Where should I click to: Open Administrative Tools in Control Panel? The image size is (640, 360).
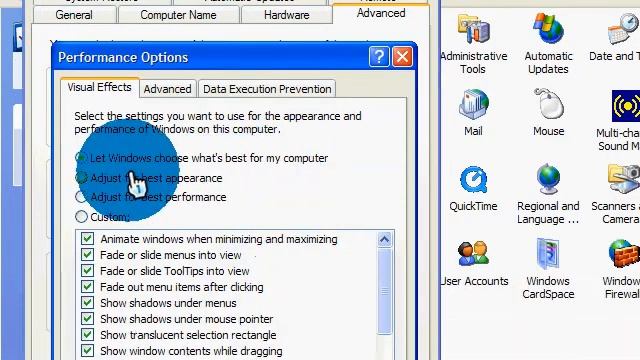pos(473,29)
